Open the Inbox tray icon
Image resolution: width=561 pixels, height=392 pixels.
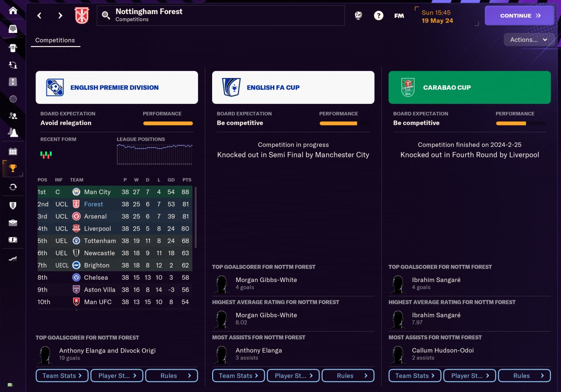point(13,29)
